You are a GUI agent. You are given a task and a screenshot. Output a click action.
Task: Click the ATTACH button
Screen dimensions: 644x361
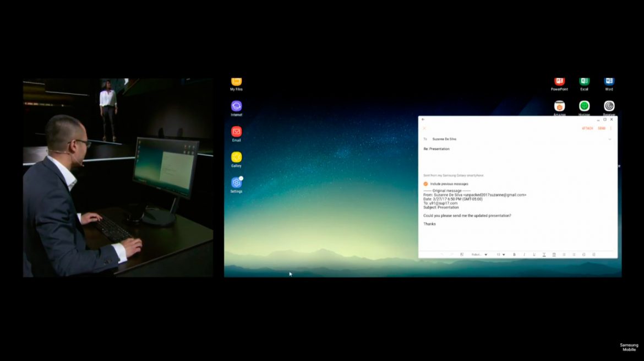coord(587,128)
